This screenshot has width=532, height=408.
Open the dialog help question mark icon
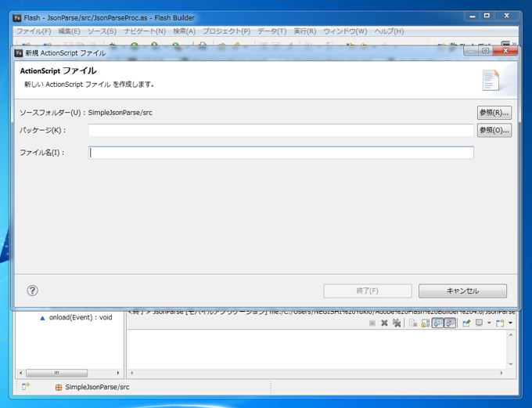click(x=32, y=291)
